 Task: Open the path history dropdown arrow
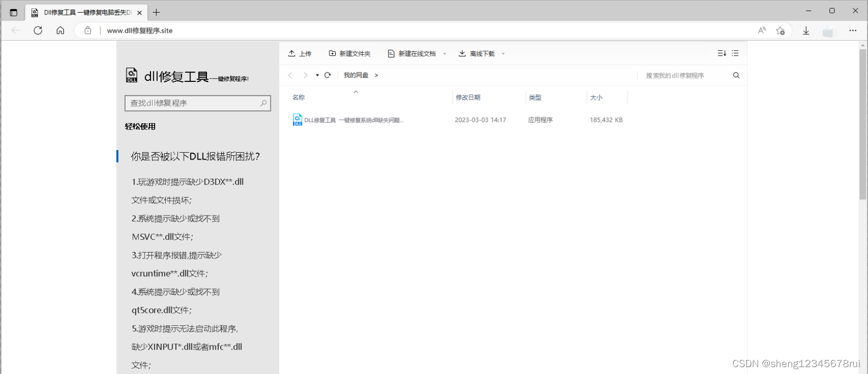pyautogui.click(x=317, y=76)
